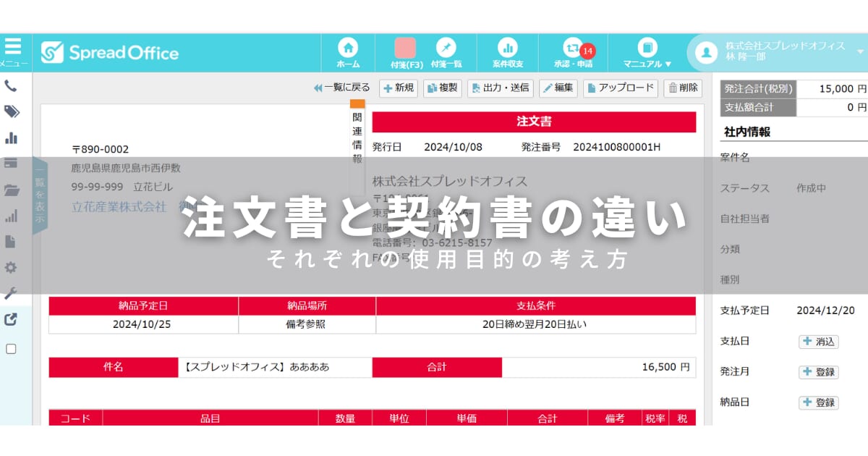Click the bar chart icon in sidebar
Screen dimensions: 868x456
pyautogui.click(x=11, y=138)
